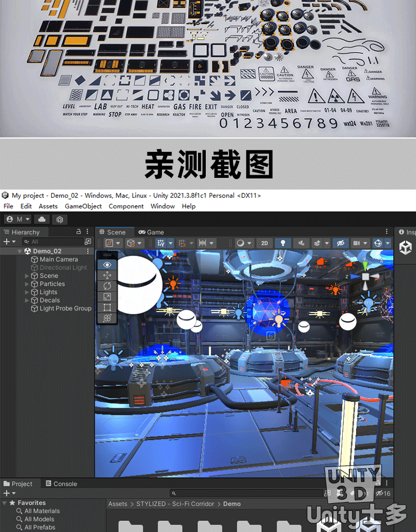416x532 pixels.
Task: Click the scene camera settings icon
Action: pyautogui.click(x=356, y=243)
